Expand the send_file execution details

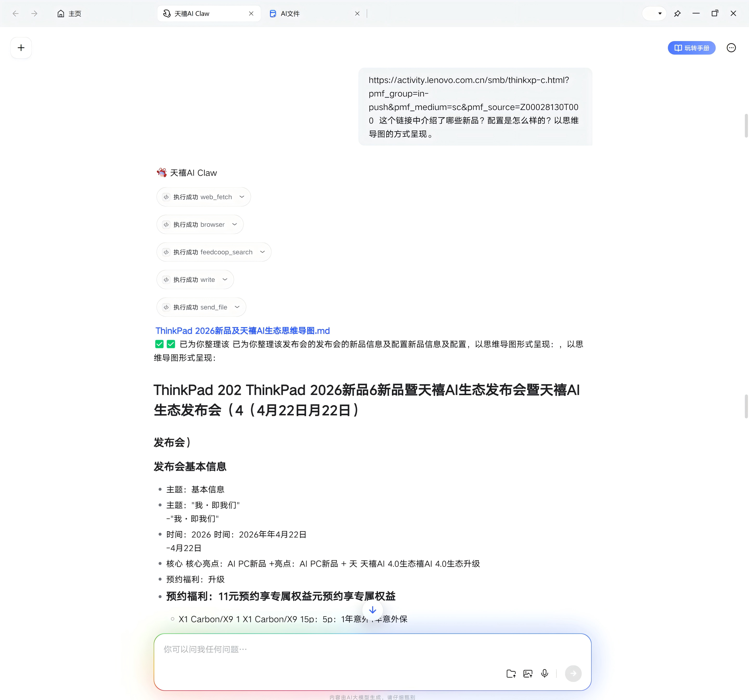coord(237,307)
